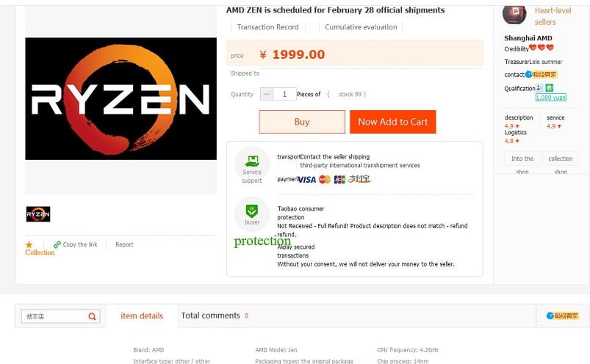Open the Total comments tab
This screenshot has height=364, width=590.
211,316
